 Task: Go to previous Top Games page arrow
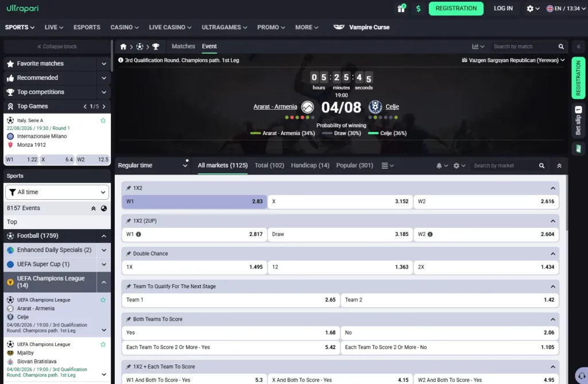click(85, 107)
